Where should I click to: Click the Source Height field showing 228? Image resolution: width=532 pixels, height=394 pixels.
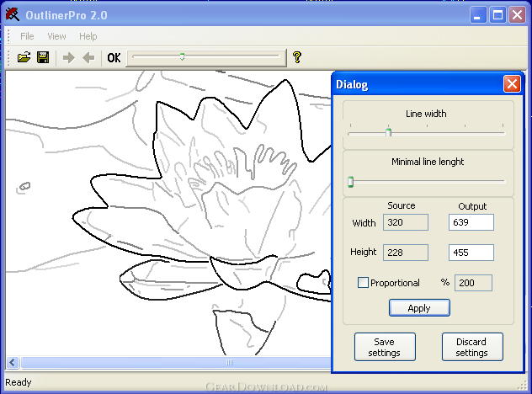(x=406, y=253)
